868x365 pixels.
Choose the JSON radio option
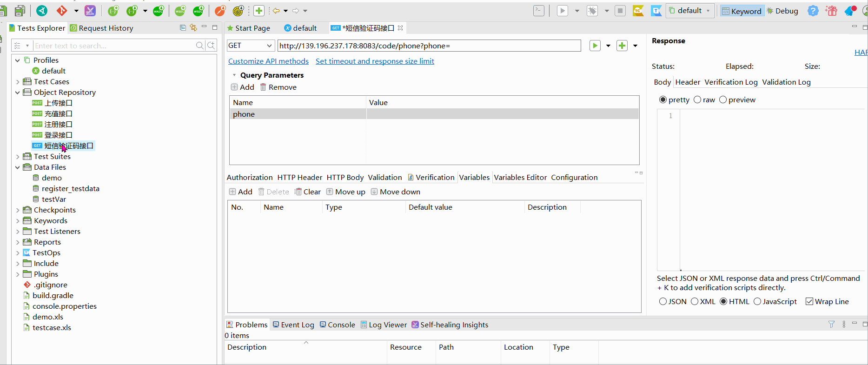coord(663,302)
